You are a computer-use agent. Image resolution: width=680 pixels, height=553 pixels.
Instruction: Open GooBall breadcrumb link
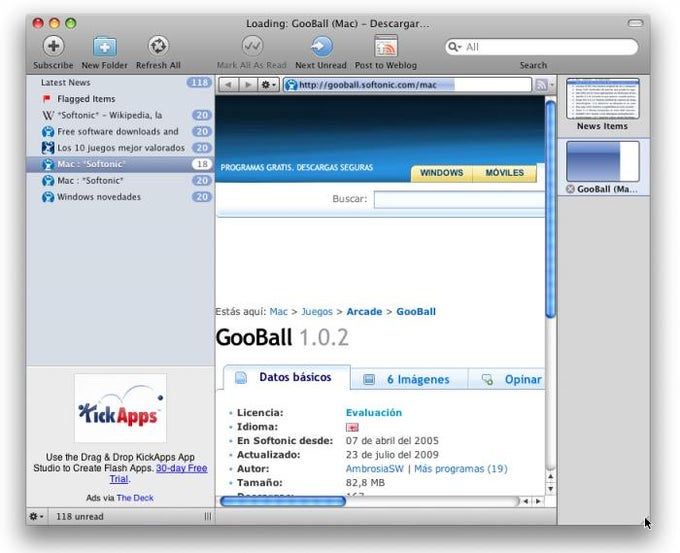click(416, 312)
